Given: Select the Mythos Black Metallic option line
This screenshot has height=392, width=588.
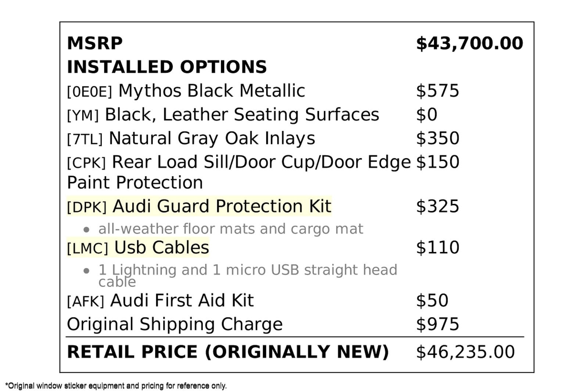Looking at the screenshot, I should click(186, 91).
